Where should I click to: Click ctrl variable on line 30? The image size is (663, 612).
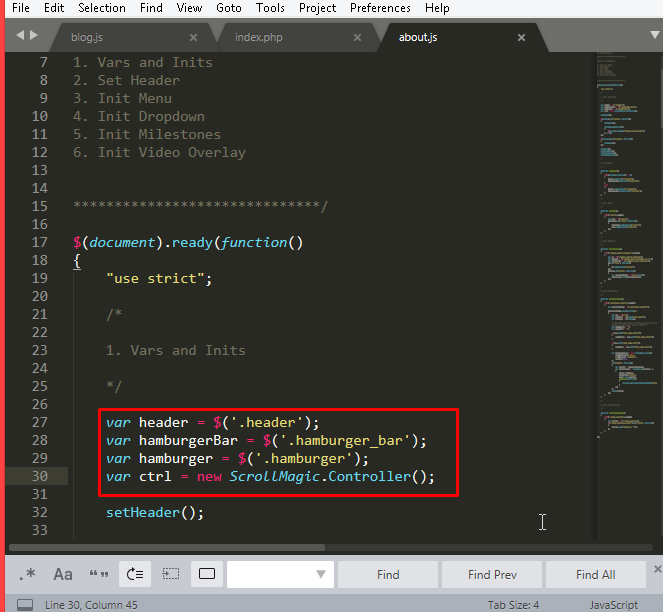click(x=155, y=477)
